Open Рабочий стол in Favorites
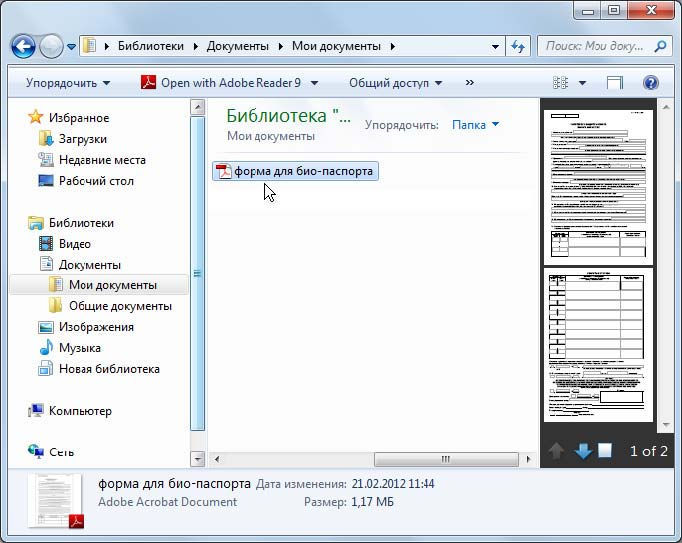Image resolution: width=682 pixels, height=543 pixels. click(x=96, y=181)
